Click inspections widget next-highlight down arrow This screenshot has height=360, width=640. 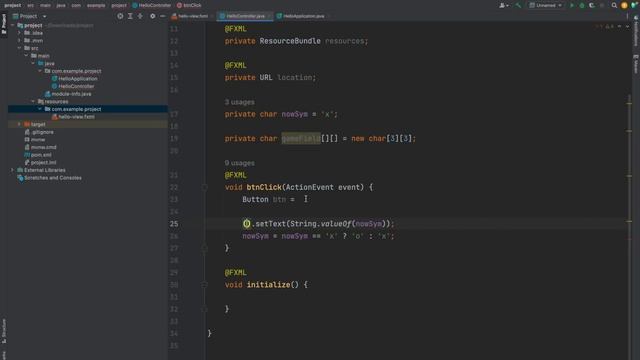click(x=627, y=26)
